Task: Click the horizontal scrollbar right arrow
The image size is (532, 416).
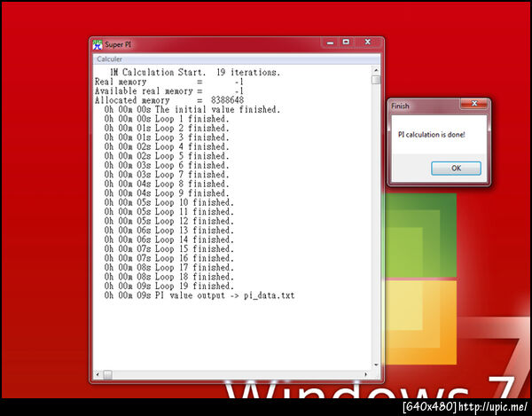Action: click(x=365, y=374)
